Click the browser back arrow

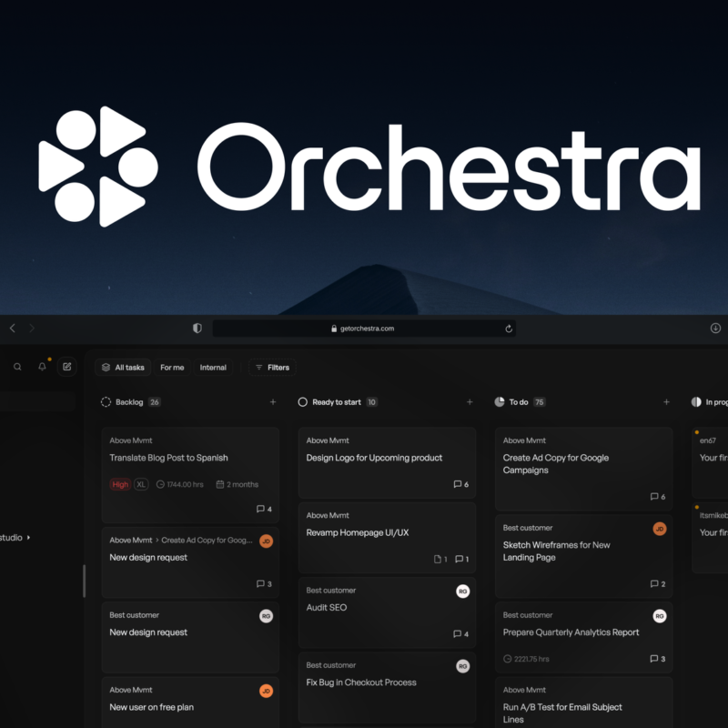(13, 329)
